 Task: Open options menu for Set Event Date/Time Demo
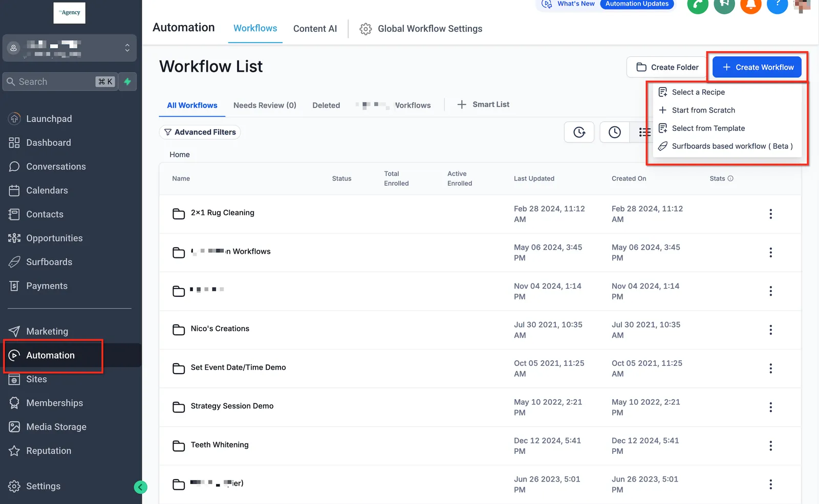pos(770,368)
